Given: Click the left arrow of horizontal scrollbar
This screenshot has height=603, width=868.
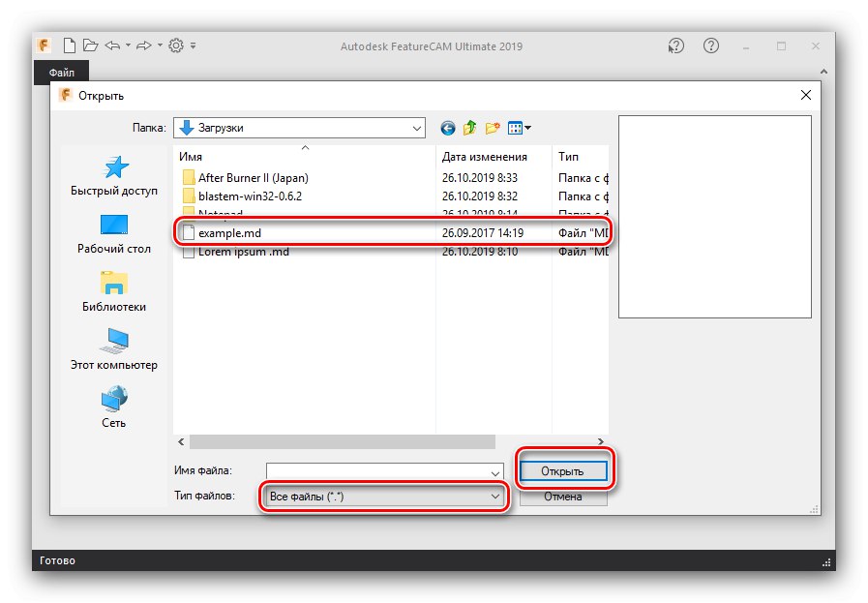Looking at the screenshot, I should (x=181, y=441).
